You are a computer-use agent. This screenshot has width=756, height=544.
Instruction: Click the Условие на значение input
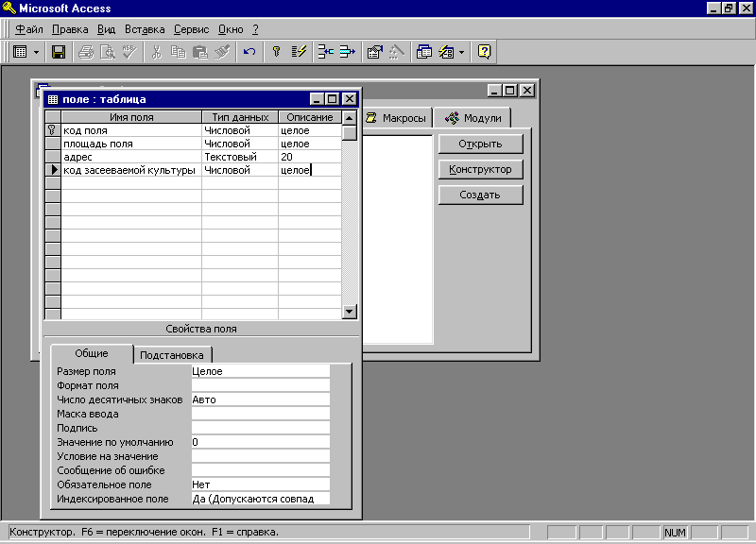coord(261,456)
